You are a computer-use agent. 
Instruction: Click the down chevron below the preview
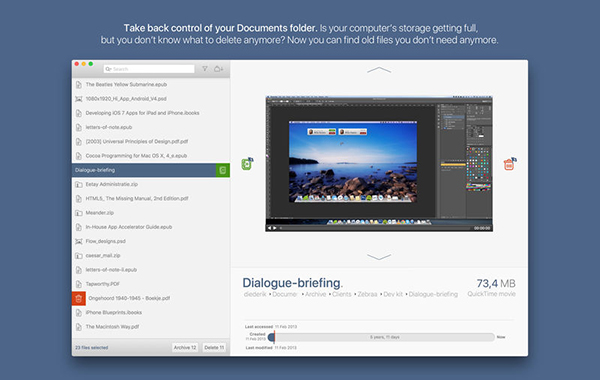click(379, 256)
